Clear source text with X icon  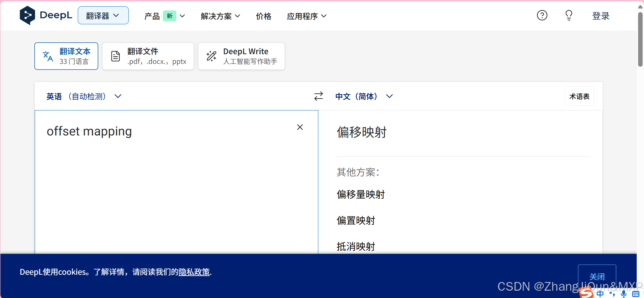(300, 127)
